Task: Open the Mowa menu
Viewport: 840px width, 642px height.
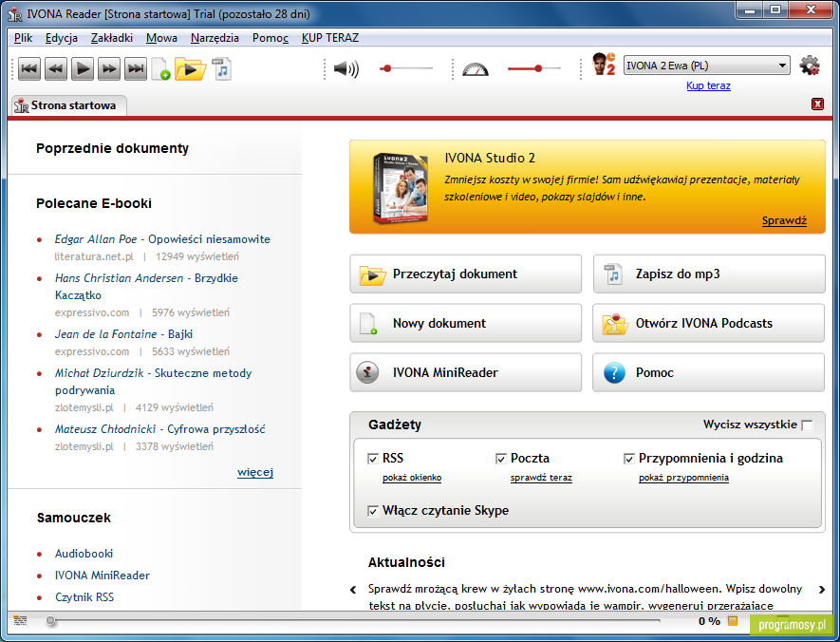Action: click(161, 38)
